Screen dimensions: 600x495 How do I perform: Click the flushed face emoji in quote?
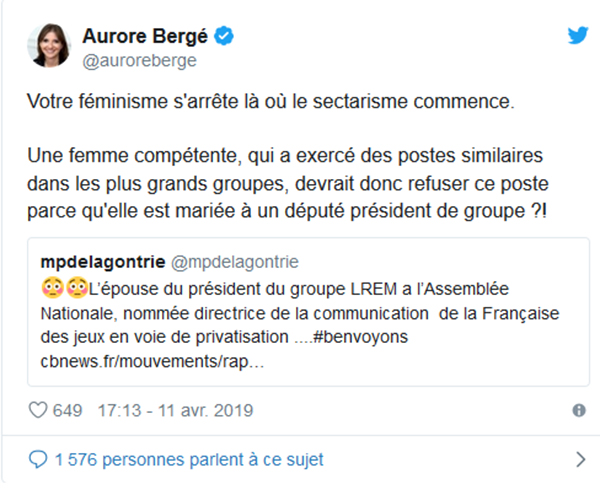tap(52, 288)
